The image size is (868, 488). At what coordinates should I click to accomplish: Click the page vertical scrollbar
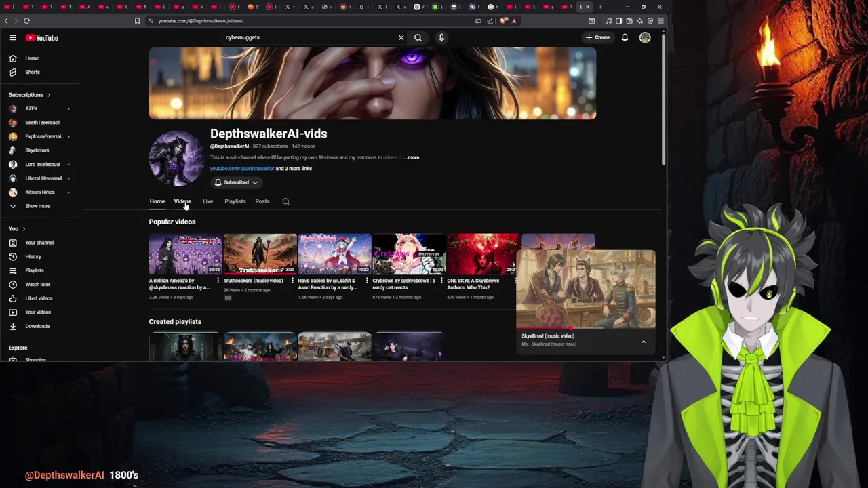tap(663, 98)
